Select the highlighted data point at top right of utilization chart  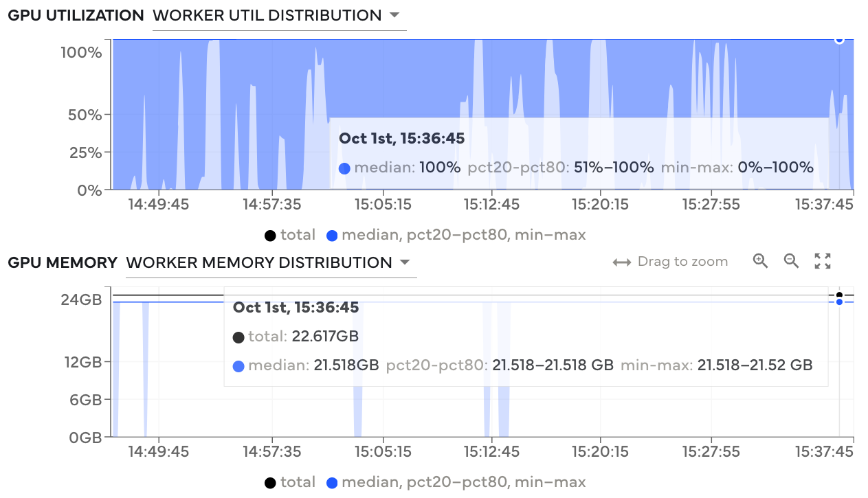(x=839, y=40)
